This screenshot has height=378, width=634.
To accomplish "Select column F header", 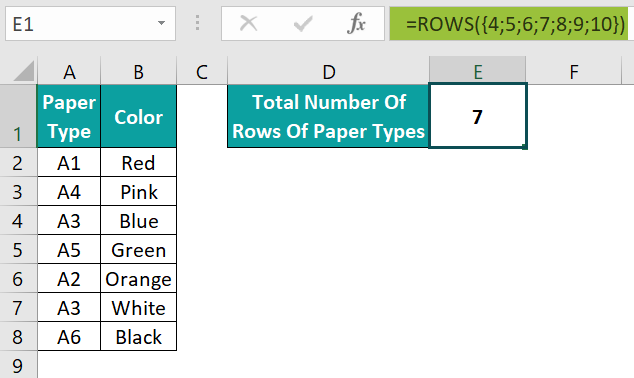I will pyautogui.click(x=574, y=72).
